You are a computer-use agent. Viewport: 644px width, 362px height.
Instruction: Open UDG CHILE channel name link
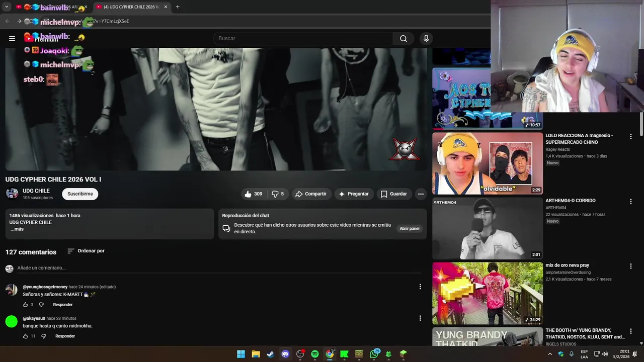(x=36, y=191)
